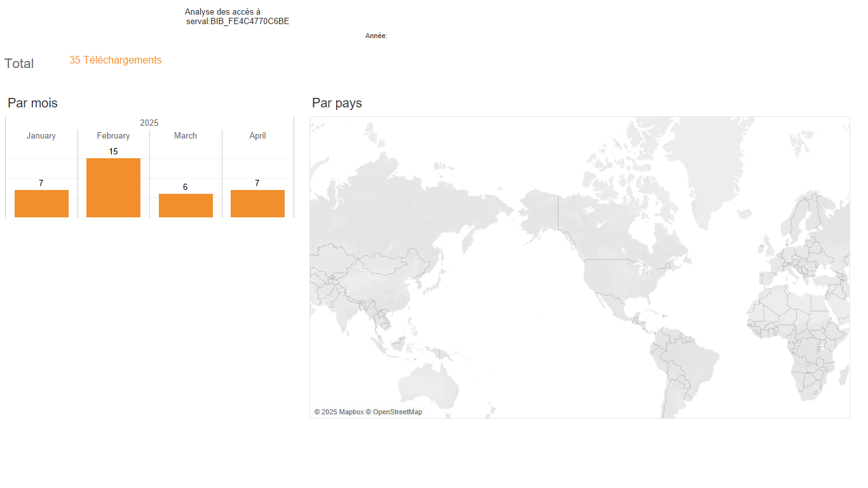The height and width of the screenshot is (488, 868).
Task: Click the Par pays heading
Action: [337, 103]
